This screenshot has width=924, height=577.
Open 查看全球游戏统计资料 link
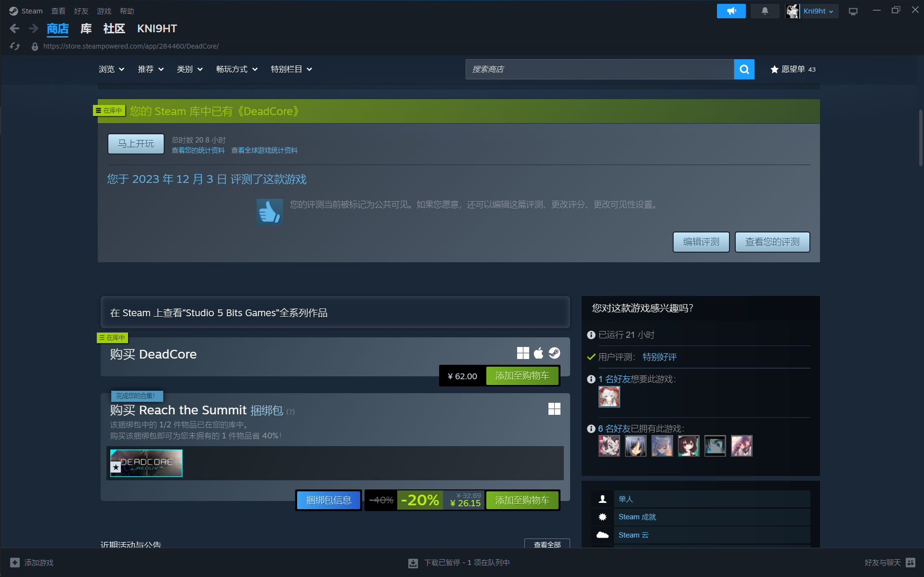click(264, 151)
